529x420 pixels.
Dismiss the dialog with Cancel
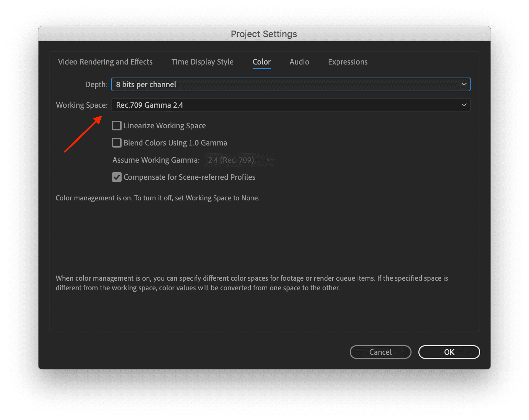point(380,352)
